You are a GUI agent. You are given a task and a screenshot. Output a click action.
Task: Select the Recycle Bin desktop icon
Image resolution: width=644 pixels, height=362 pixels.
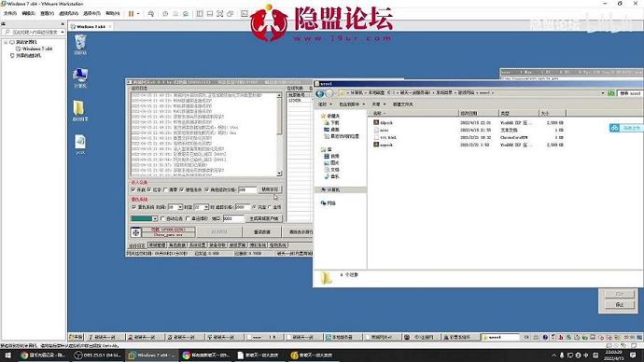80,45
